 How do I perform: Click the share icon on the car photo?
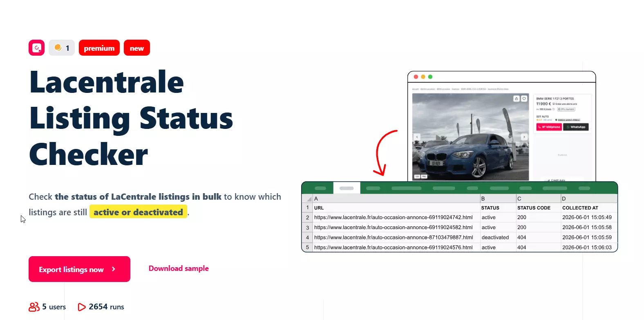517,99
